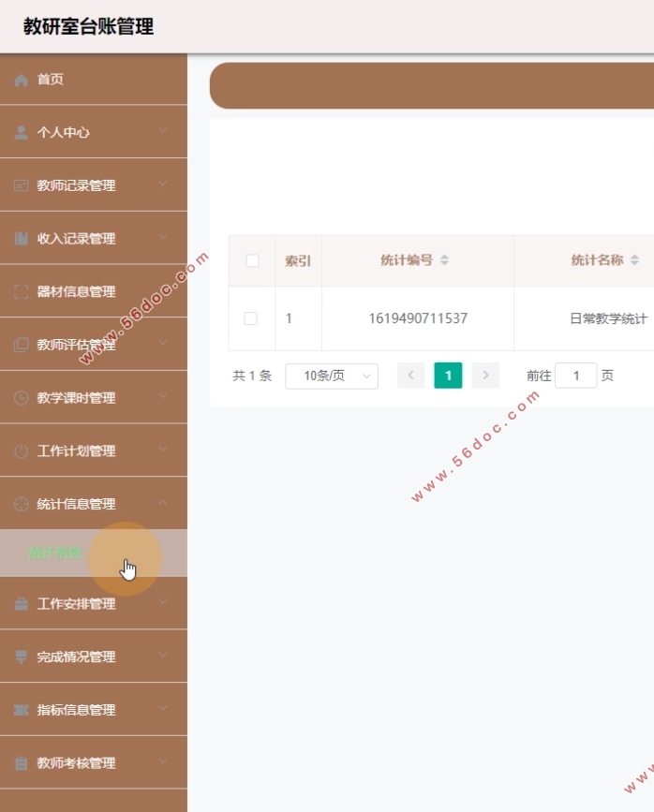
Task: Toggle the select-all checkbox in table header
Action: [252, 260]
